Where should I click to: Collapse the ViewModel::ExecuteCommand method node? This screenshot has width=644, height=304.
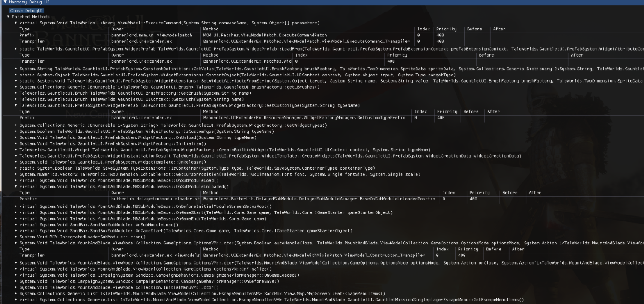tap(16, 23)
